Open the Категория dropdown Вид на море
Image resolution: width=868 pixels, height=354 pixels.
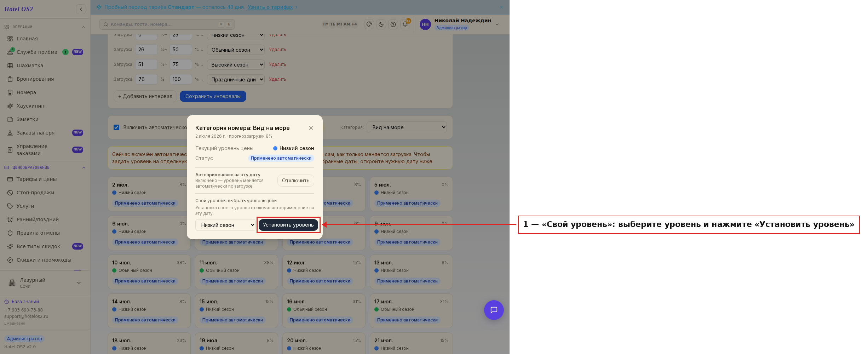407,127
